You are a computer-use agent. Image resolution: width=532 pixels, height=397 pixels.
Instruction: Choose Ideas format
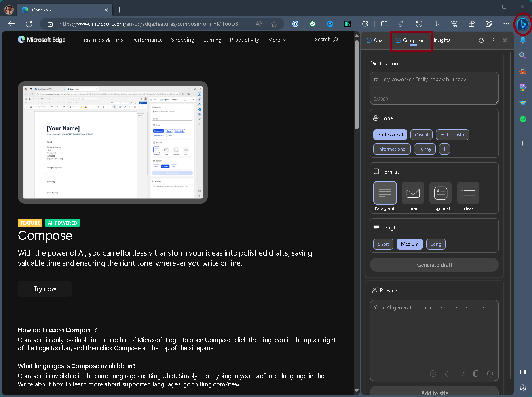(468, 197)
